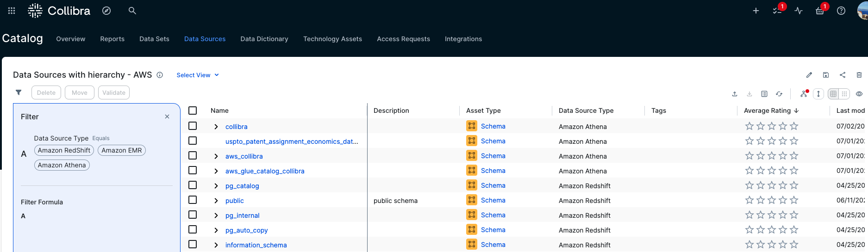Open the Reports tab
Viewport: 868px width, 252px height.
(x=112, y=39)
